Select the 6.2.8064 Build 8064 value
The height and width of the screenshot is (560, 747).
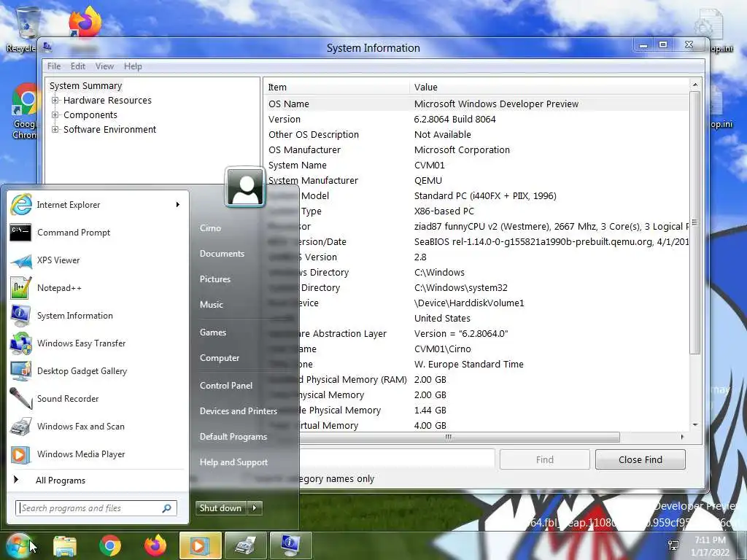[455, 120]
